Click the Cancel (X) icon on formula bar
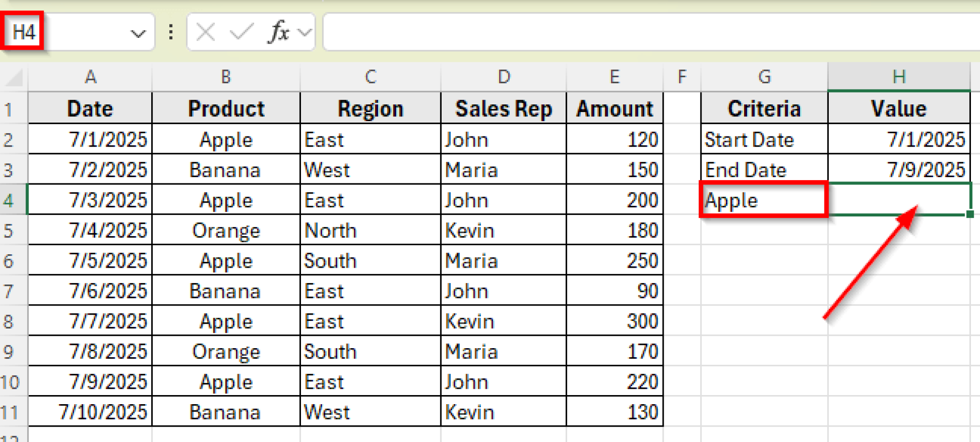This screenshot has width=980, height=442. [x=205, y=32]
